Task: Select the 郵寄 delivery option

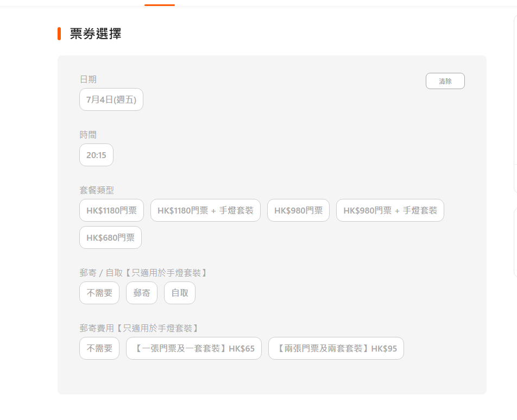Action: [142, 293]
